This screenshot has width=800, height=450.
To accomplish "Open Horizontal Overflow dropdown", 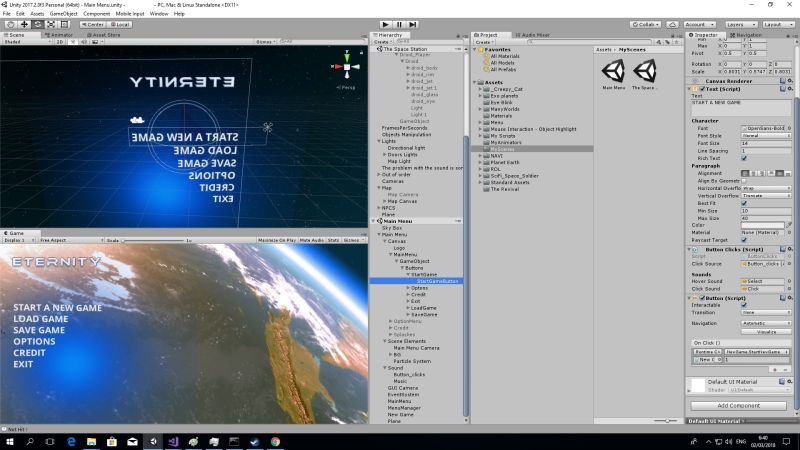I will (766, 188).
